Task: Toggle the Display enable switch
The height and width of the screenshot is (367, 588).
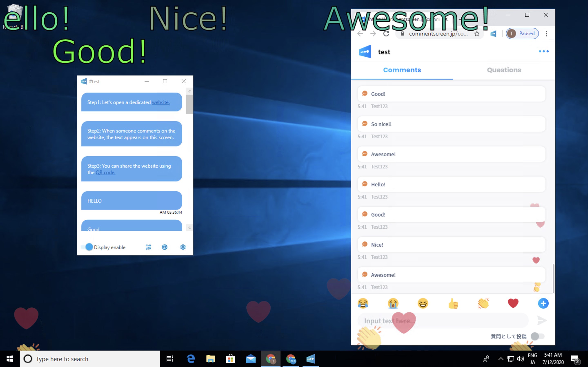Action: [x=87, y=247]
